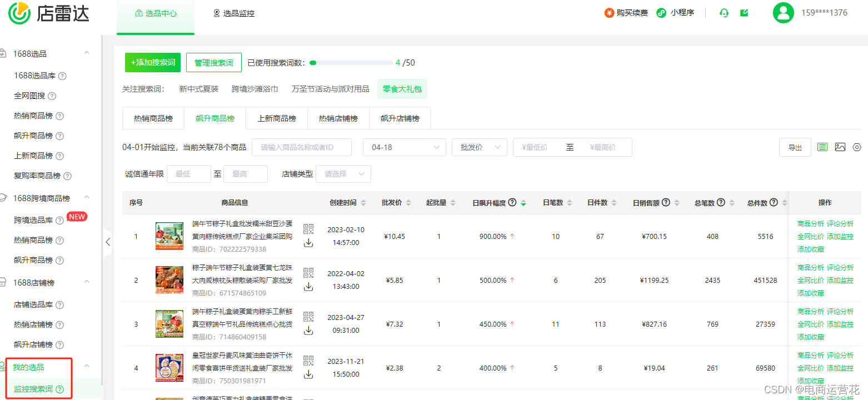
Task: Collapse the 1688选品 sidebar section
Action: pyautogui.click(x=87, y=53)
